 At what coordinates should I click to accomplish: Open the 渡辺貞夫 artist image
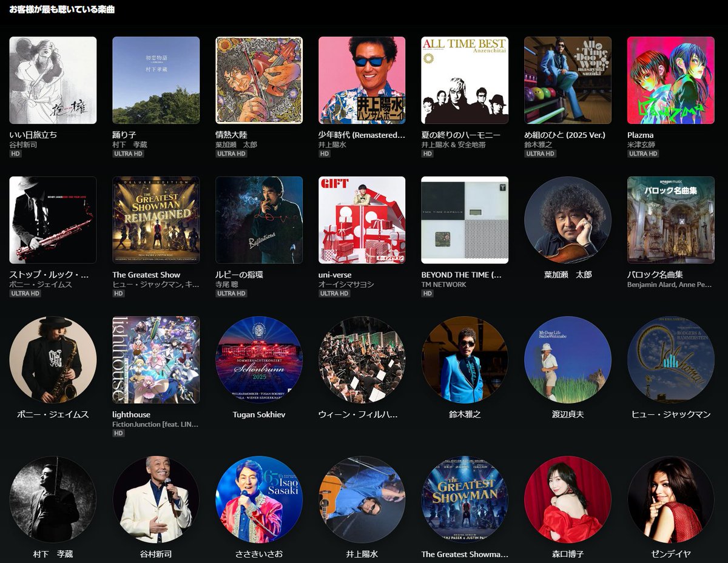(568, 360)
